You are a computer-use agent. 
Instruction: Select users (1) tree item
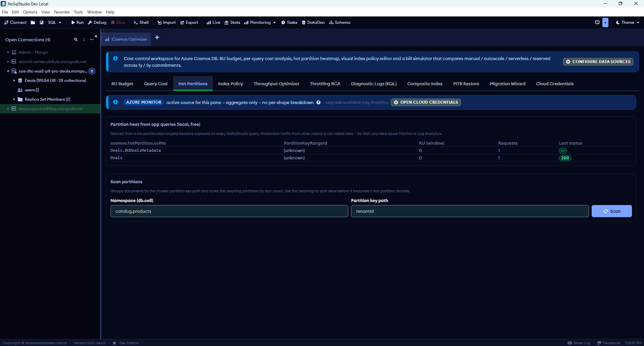click(x=32, y=90)
